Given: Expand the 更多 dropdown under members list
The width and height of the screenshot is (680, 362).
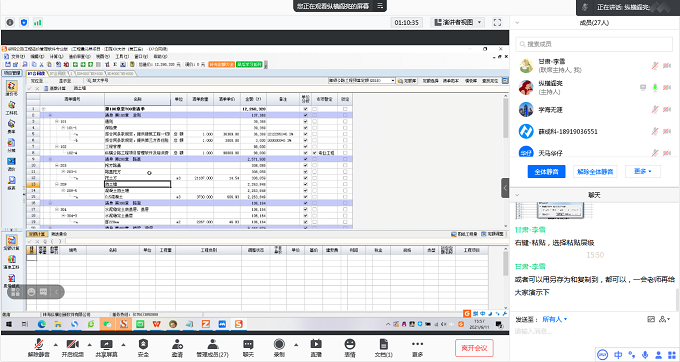Looking at the screenshot, I should 643,171.
